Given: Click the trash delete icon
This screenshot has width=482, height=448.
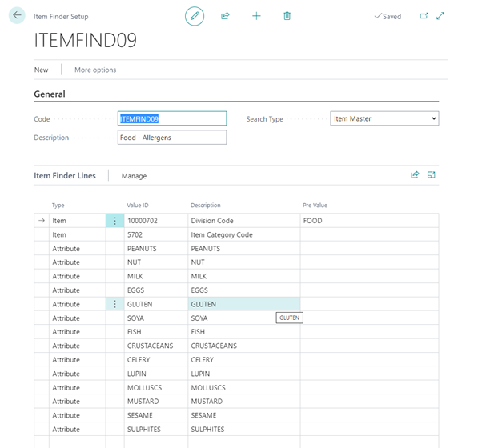Looking at the screenshot, I should 287,16.
